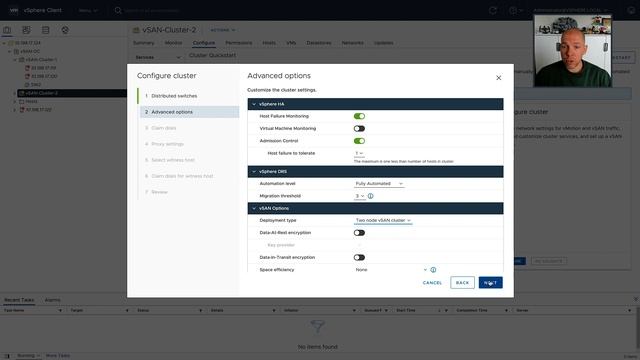Collapse the vSAN Options section
This screenshot has height=360, width=640.
coord(254,208)
